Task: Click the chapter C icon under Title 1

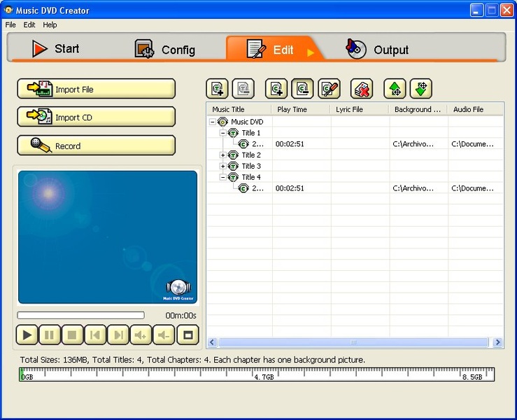Action: click(243, 143)
